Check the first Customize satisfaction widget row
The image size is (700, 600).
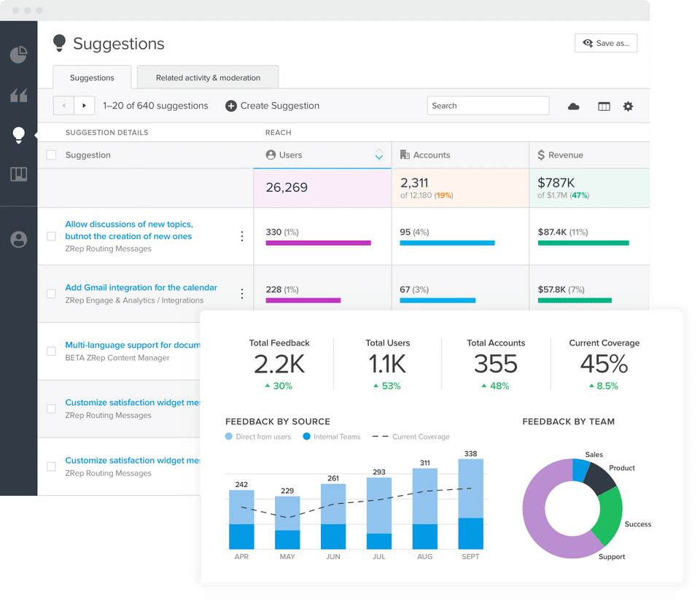click(51, 408)
